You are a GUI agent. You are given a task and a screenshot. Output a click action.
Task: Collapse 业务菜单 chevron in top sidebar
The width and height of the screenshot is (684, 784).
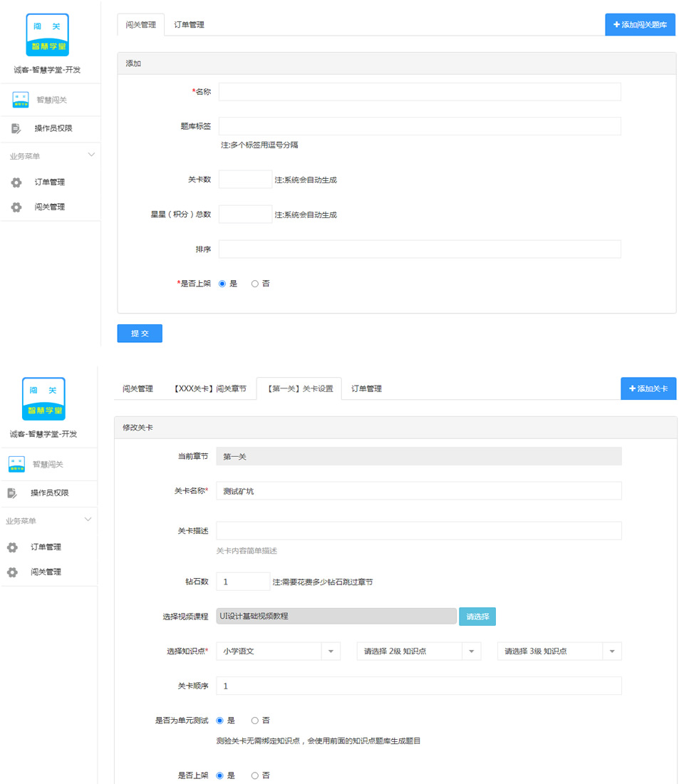coord(91,155)
